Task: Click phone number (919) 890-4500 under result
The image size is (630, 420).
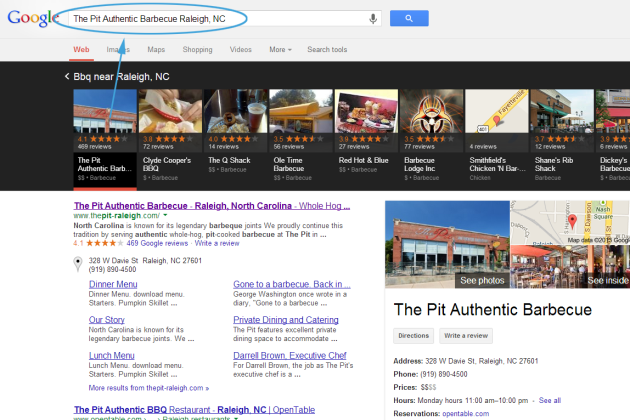Action: click(112, 269)
